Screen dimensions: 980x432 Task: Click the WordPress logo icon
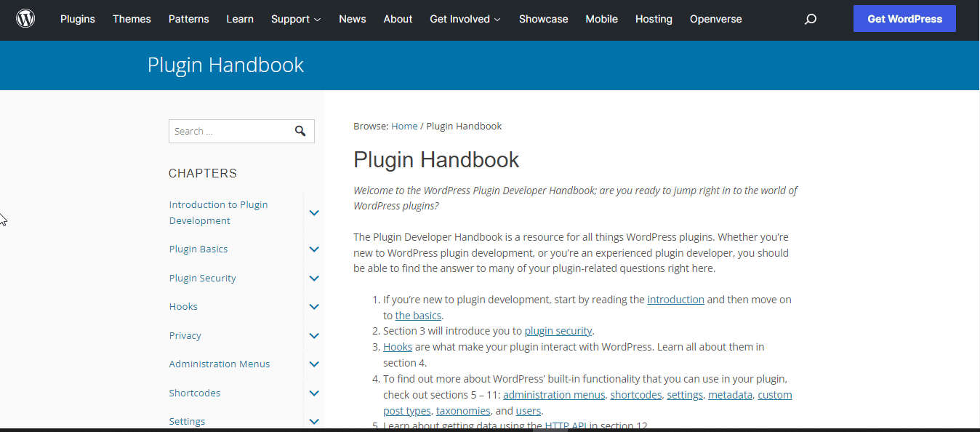[25, 19]
